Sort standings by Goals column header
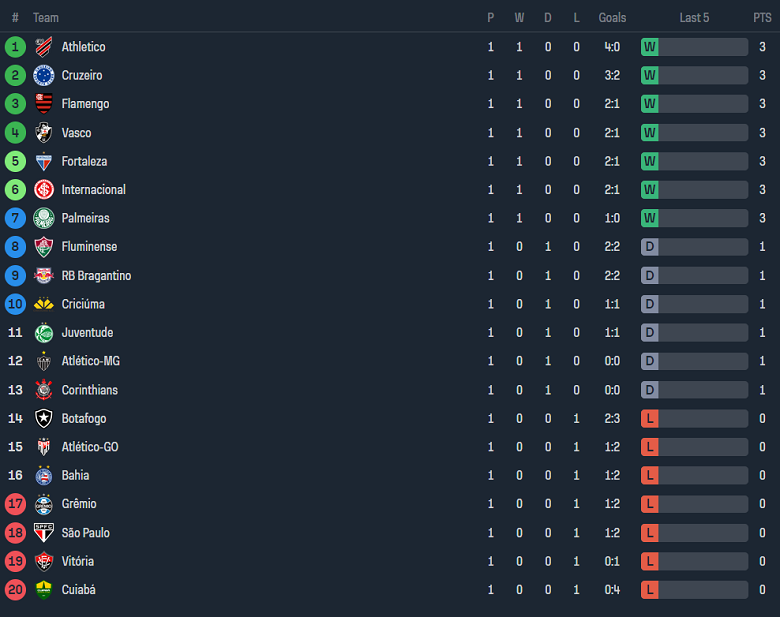Image resolution: width=780 pixels, height=617 pixels. [612, 18]
